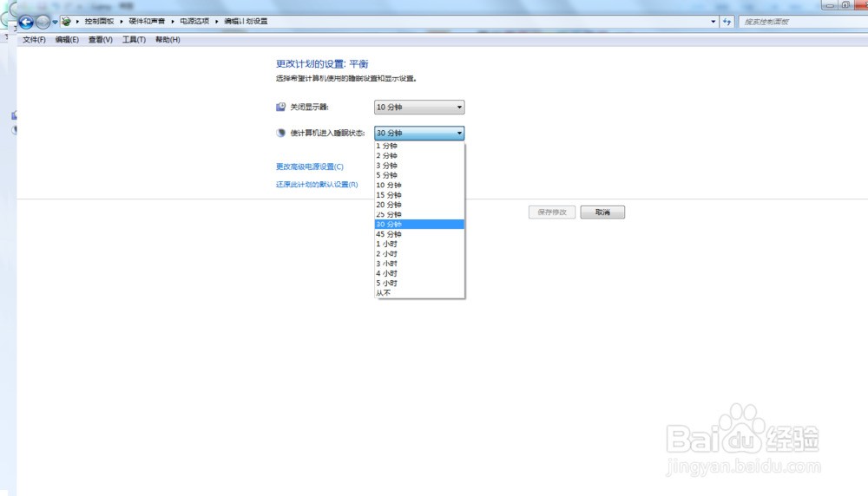Click the 搜索控制面板 search field
The image size is (868, 496).
point(803,22)
